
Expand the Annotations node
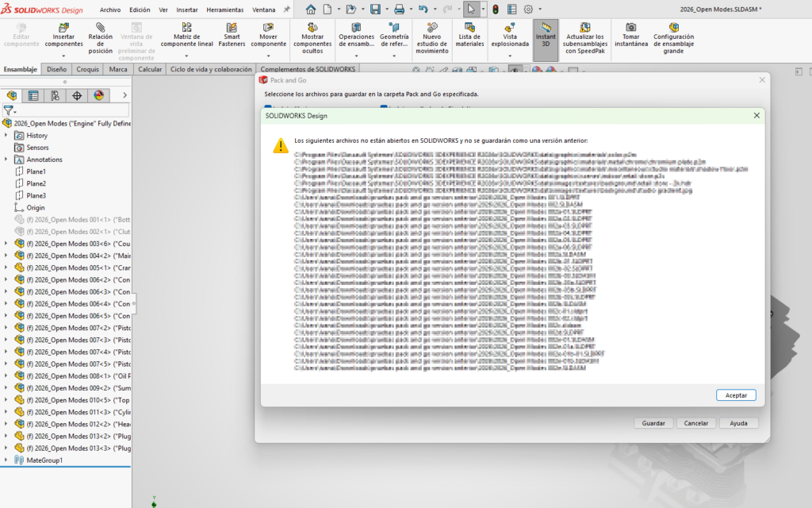(x=8, y=160)
